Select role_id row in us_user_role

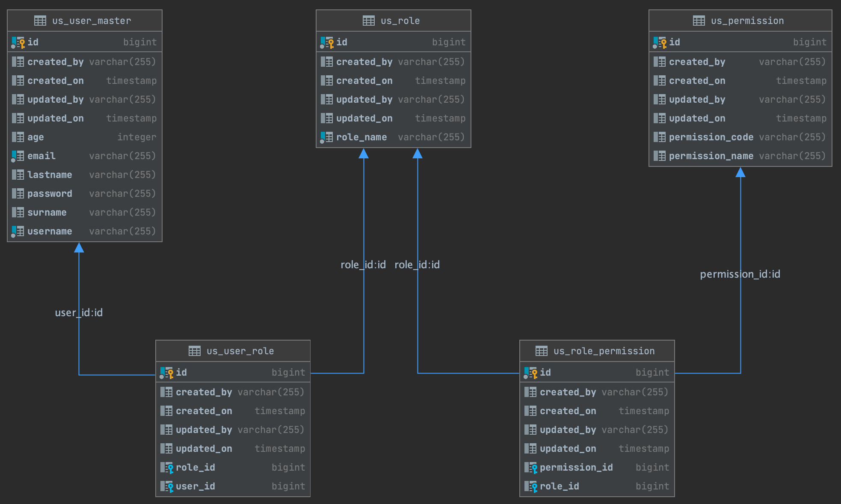tap(195, 467)
